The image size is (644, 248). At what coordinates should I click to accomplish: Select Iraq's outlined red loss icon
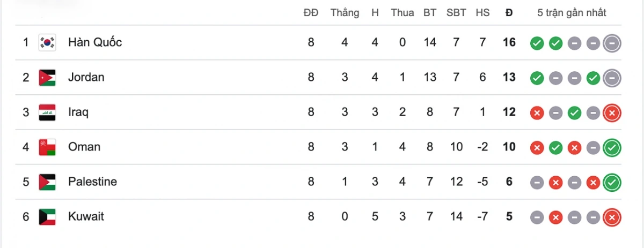point(612,113)
